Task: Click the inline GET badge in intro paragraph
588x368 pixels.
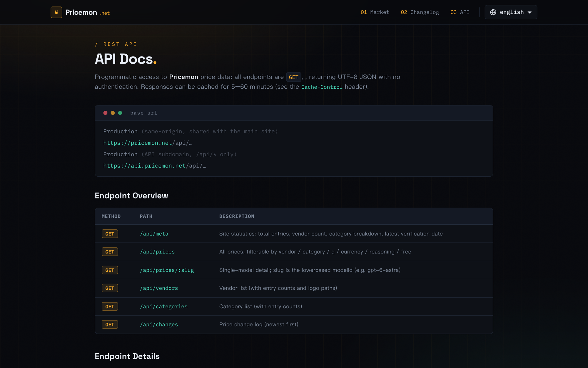Action: tap(293, 77)
